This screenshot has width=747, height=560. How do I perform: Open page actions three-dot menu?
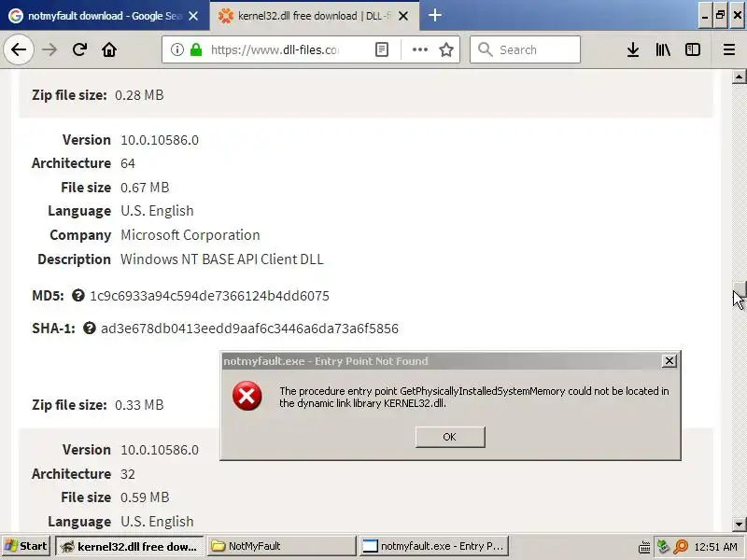coord(419,49)
